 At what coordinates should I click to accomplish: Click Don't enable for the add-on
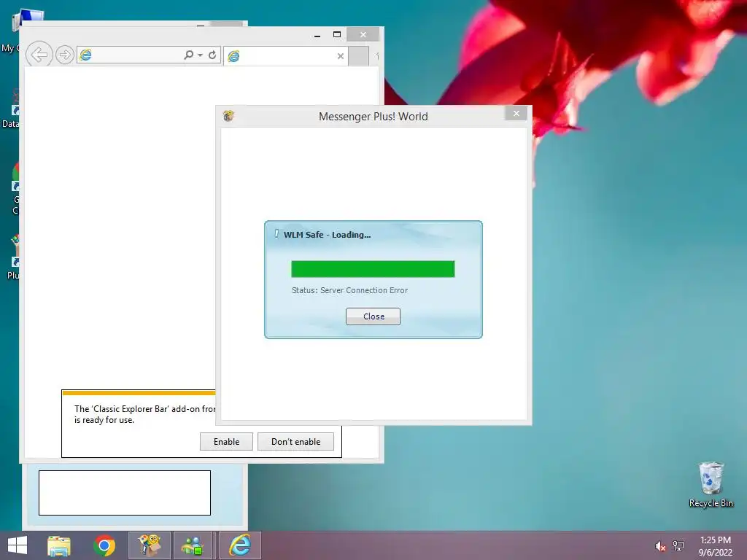296,441
